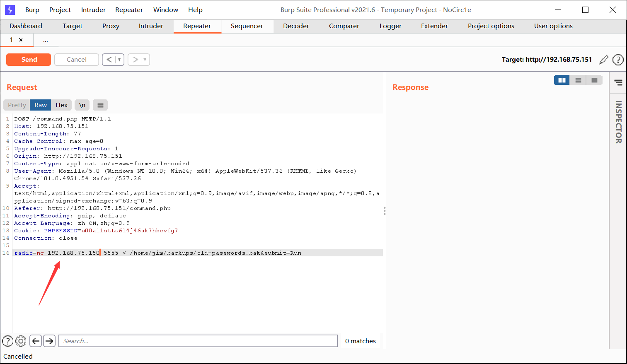The image size is (627, 364).
Task: Click the Burp Suite lightning logo icon
Action: pyautogui.click(x=10, y=10)
